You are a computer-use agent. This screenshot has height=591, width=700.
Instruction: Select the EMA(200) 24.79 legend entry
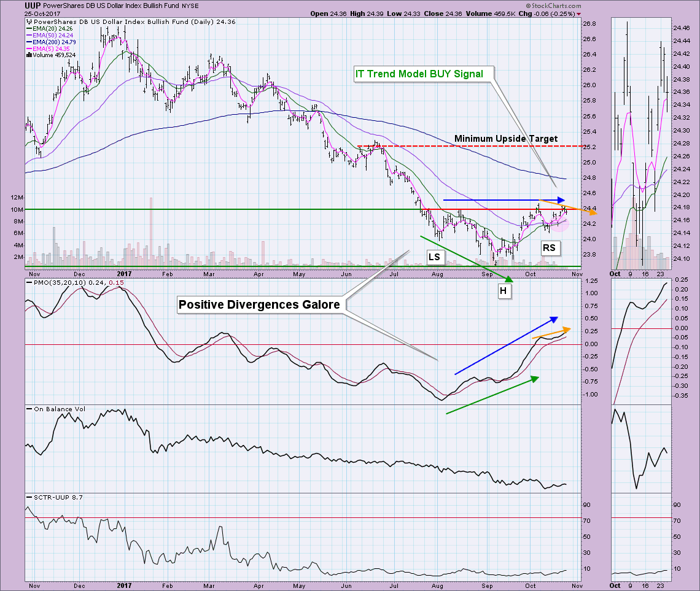click(x=52, y=42)
